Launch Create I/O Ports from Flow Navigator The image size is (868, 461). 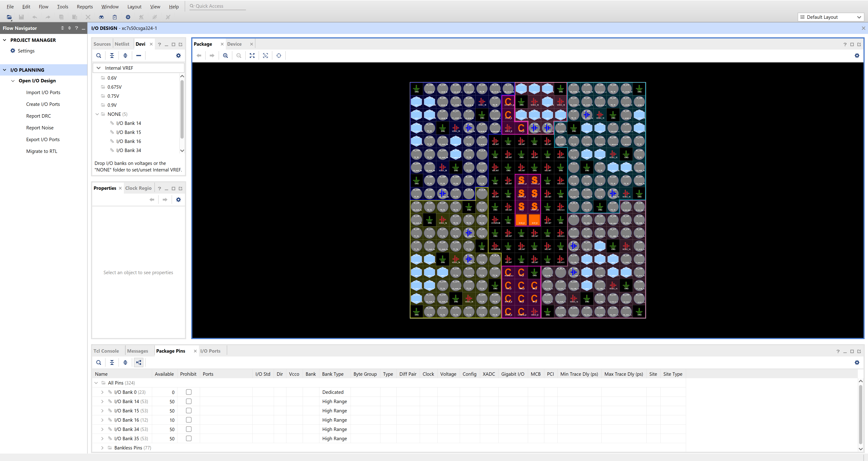pyautogui.click(x=43, y=104)
